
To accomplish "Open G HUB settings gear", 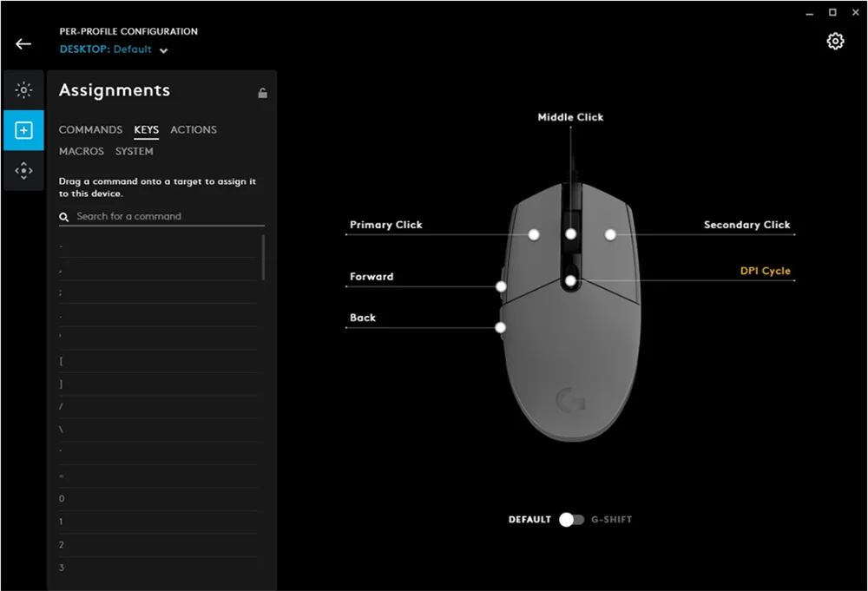I will [x=835, y=41].
